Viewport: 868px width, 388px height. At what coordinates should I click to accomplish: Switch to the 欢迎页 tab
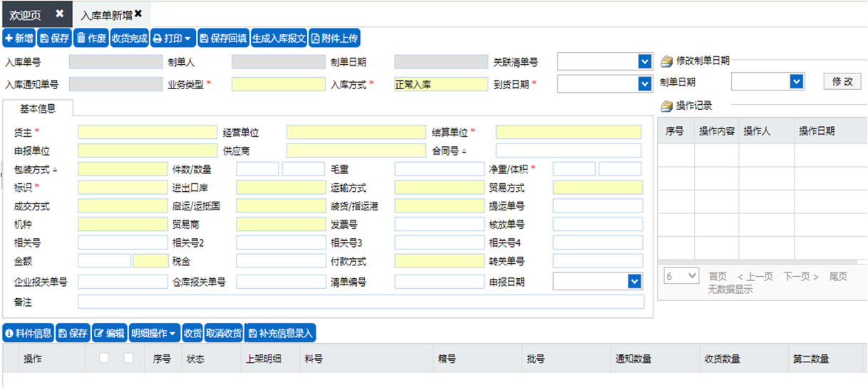tap(26, 14)
